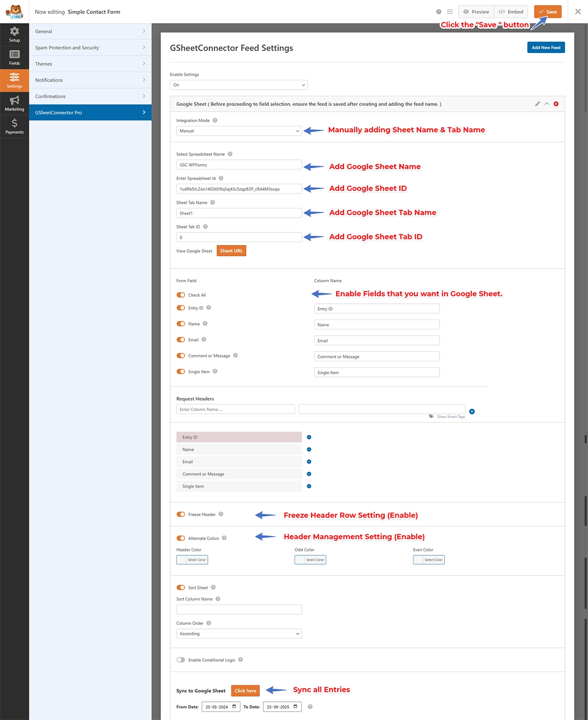Viewport: 588px width, 720px height.
Task: Click the pencil edit icon on feed header
Action: 538,104
